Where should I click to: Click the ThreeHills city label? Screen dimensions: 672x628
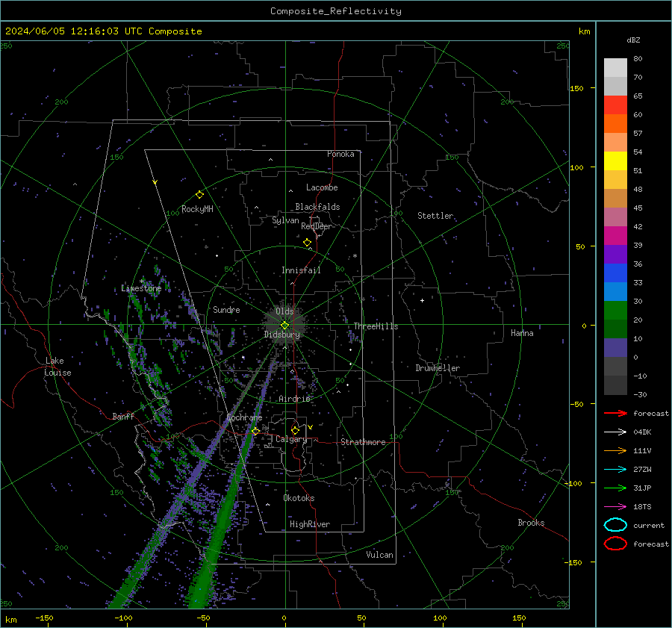(376, 326)
